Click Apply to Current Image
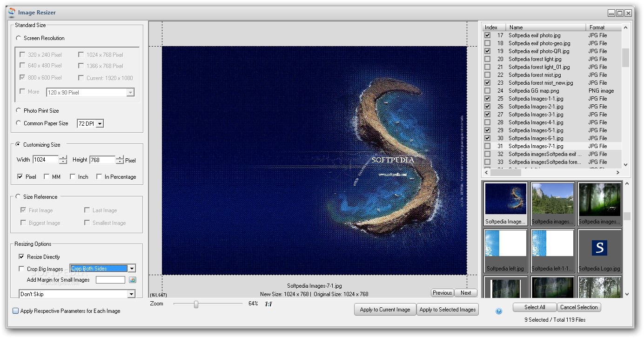The height and width of the screenshot is (338, 644). point(385,310)
